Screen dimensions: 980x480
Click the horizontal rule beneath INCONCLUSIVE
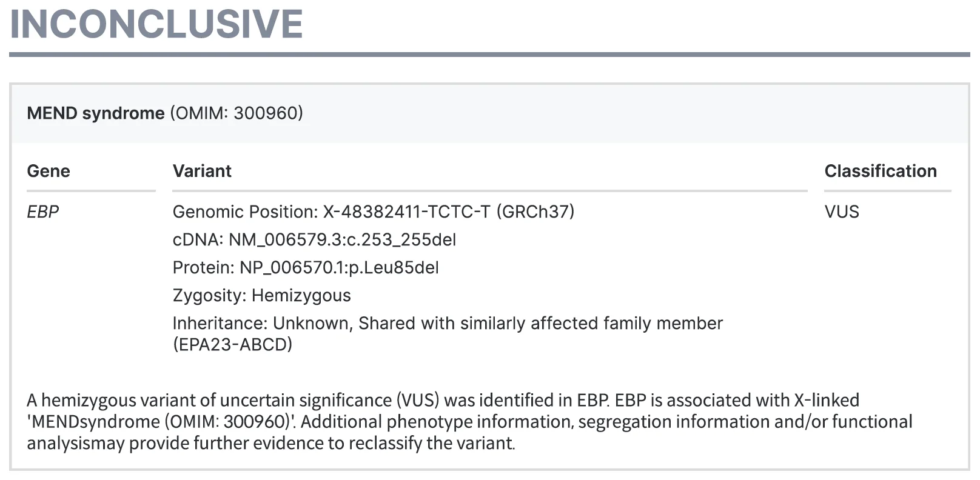[x=489, y=55]
